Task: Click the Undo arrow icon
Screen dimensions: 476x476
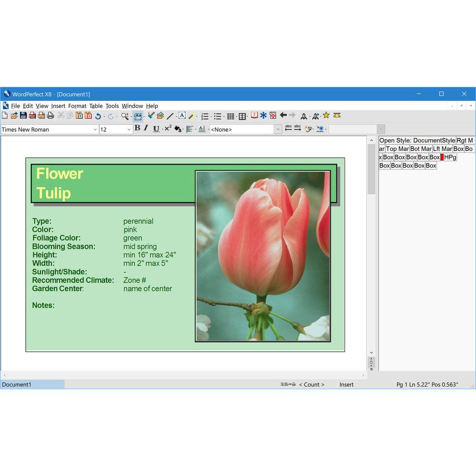Action: (x=98, y=116)
